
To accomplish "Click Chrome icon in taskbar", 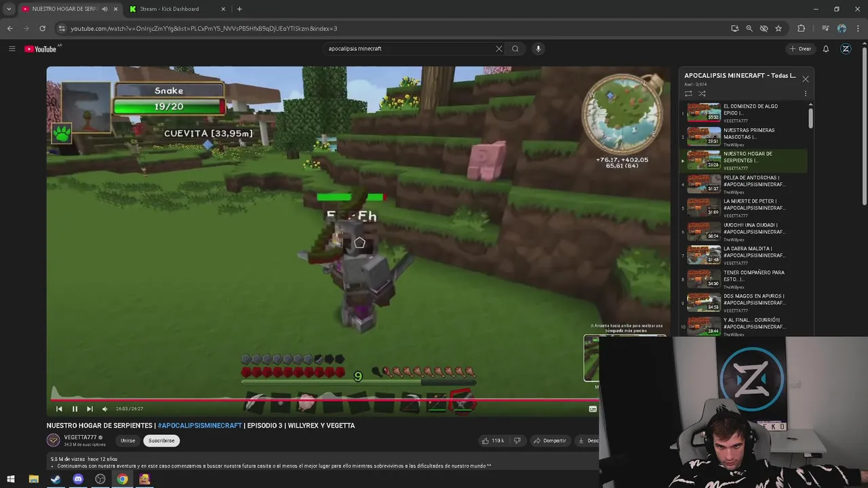I will click(x=122, y=479).
